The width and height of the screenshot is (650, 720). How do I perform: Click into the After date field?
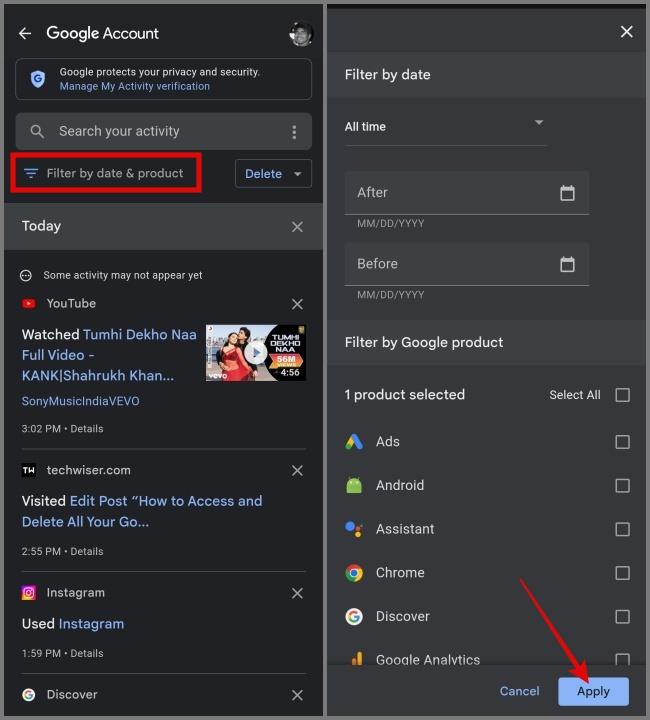[467, 193]
